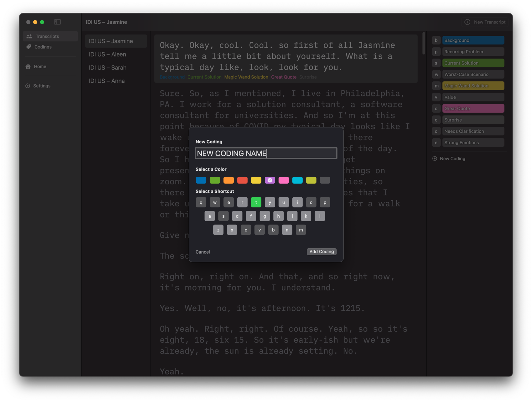Click shortcut badge p next to Recurring Problem
This screenshot has height=402, width=532.
coord(436,52)
